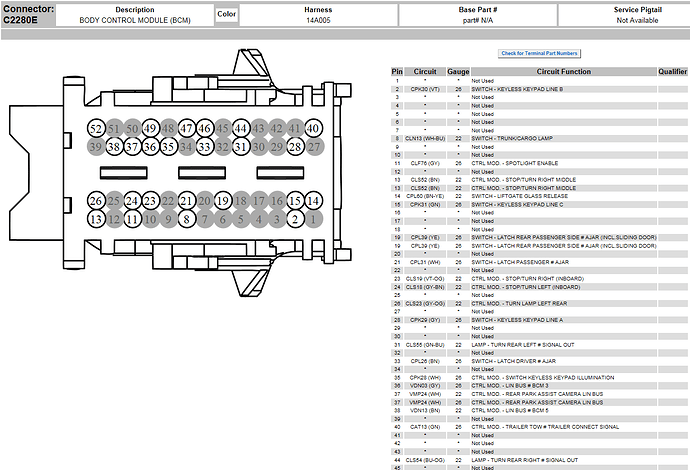The image size is (690, 470).
Task: Click the Circuit column header
Action: [x=425, y=71]
